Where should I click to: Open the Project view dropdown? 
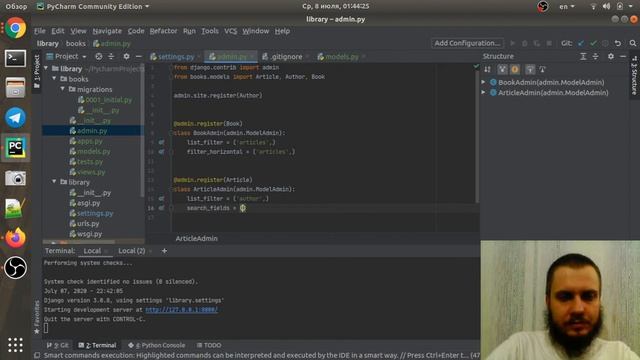coord(66,56)
